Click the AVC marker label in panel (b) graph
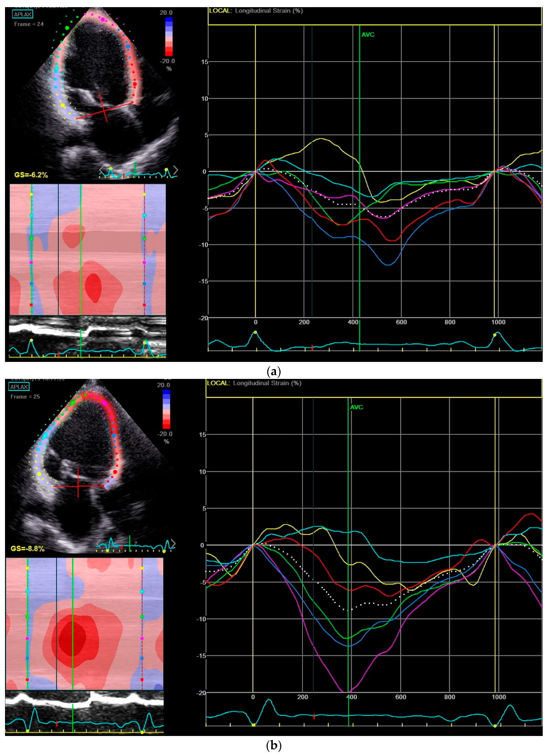The width and height of the screenshot is (550, 756). pos(356,407)
